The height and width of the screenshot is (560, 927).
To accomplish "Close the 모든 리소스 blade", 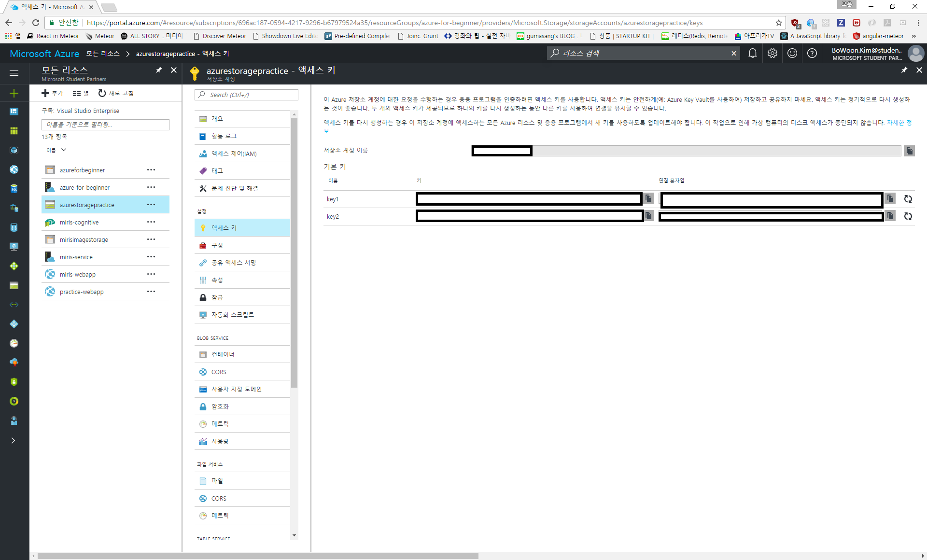I will click(x=174, y=70).
